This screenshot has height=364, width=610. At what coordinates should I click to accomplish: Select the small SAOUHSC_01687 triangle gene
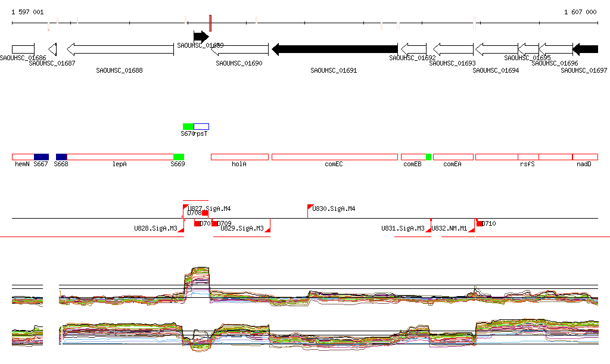pyautogui.click(x=52, y=49)
